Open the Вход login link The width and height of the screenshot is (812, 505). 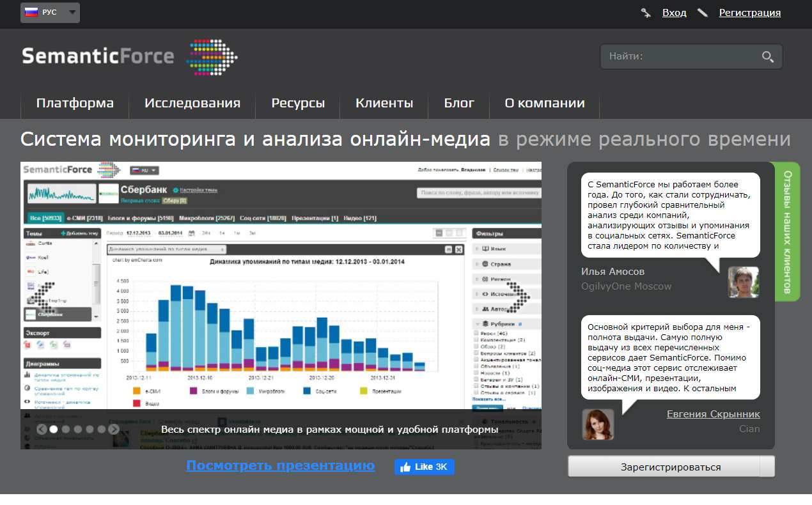click(675, 12)
